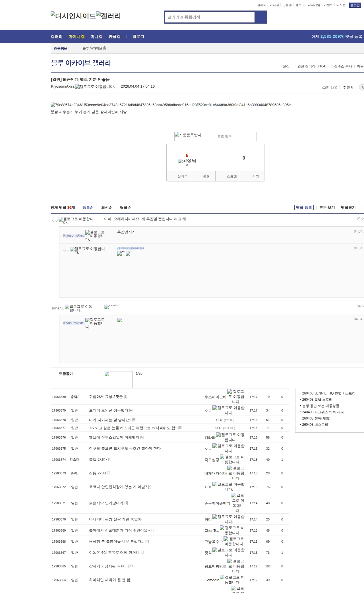Viewport: 364px width, 593px height.
Task: Sort comments by 답글순
Action: [x=125, y=208]
